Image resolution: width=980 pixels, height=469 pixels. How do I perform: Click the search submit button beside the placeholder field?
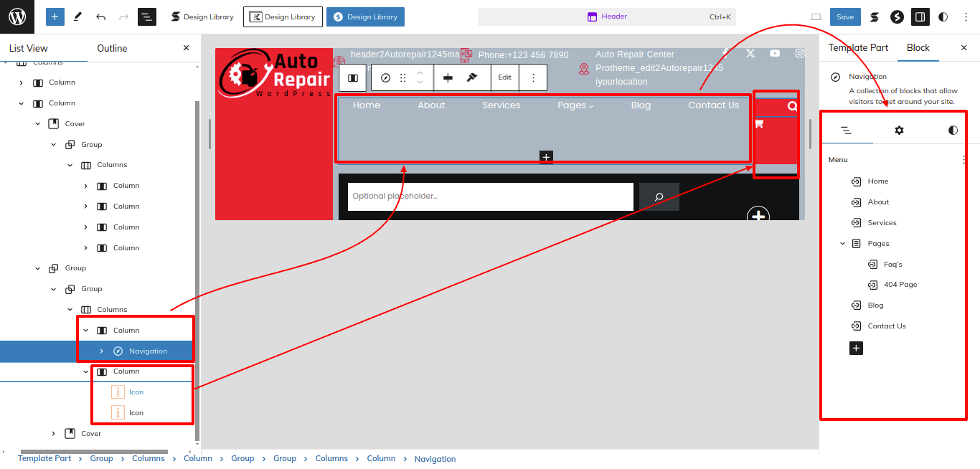(659, 196)
